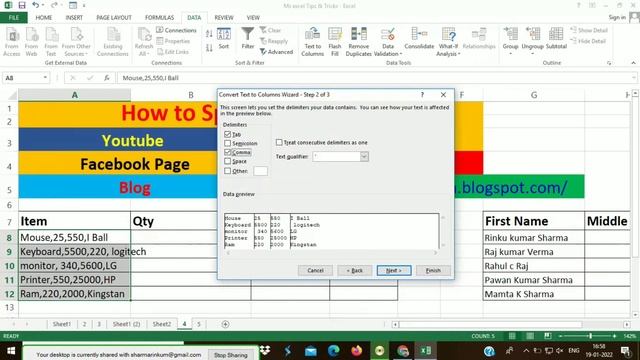Switch to the REVIEW ribbon tab
Screen dimensions: 640x360
pyautogui.click(x=224, y=18)
